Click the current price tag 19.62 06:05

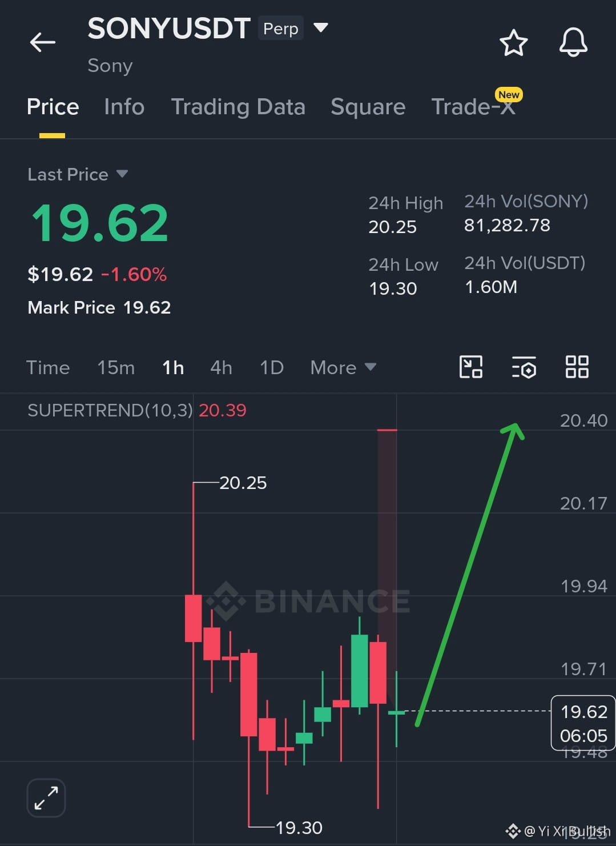click(583, 723)
